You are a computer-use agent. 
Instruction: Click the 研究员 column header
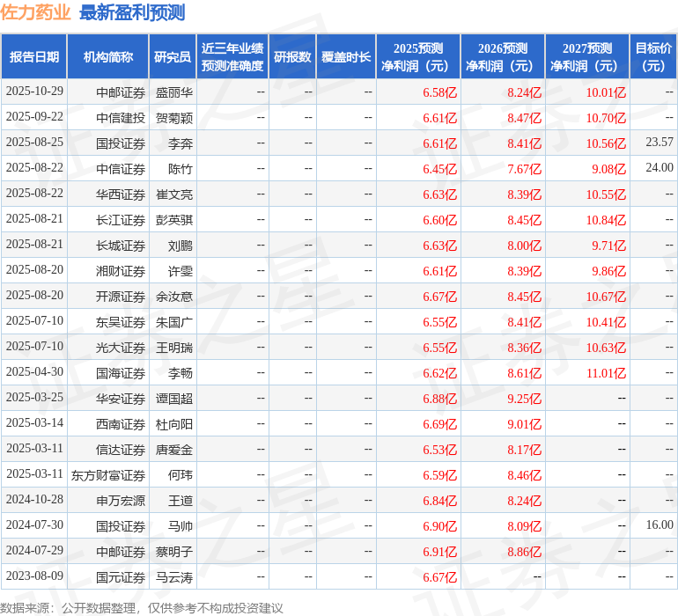coord(173,57)
